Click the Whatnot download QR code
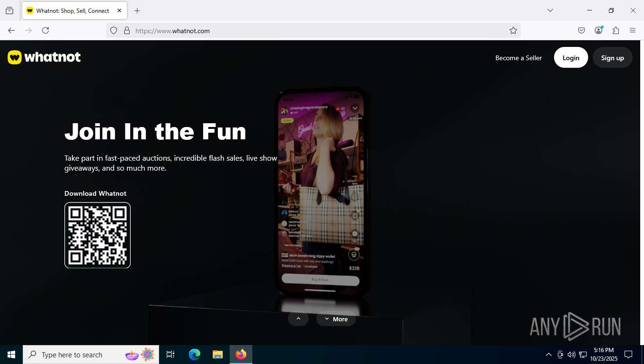Screen dimensions: 644x364 point(98,235)
